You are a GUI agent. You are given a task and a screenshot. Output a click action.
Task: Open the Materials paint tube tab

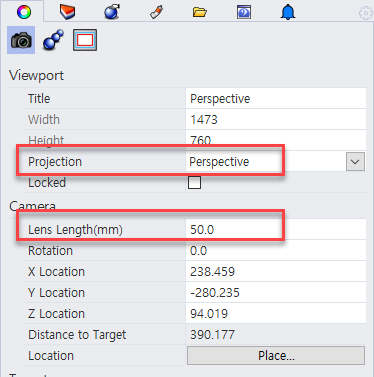(156, 13)
